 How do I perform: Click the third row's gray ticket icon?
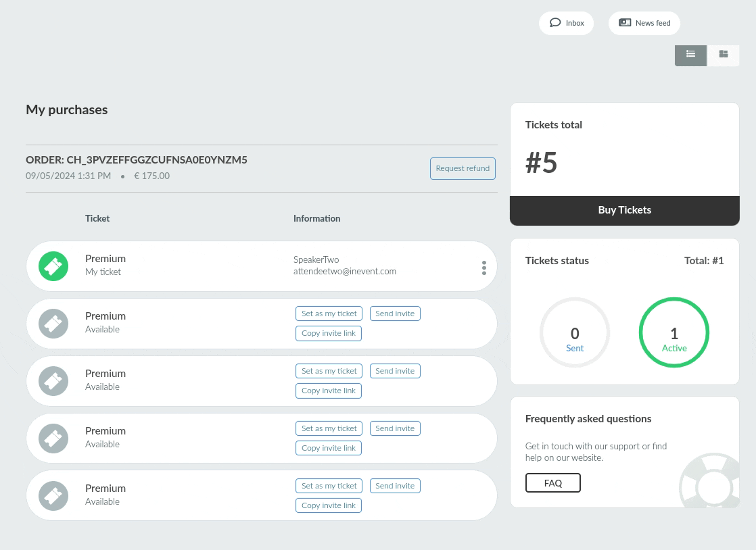tap(53, 381)
